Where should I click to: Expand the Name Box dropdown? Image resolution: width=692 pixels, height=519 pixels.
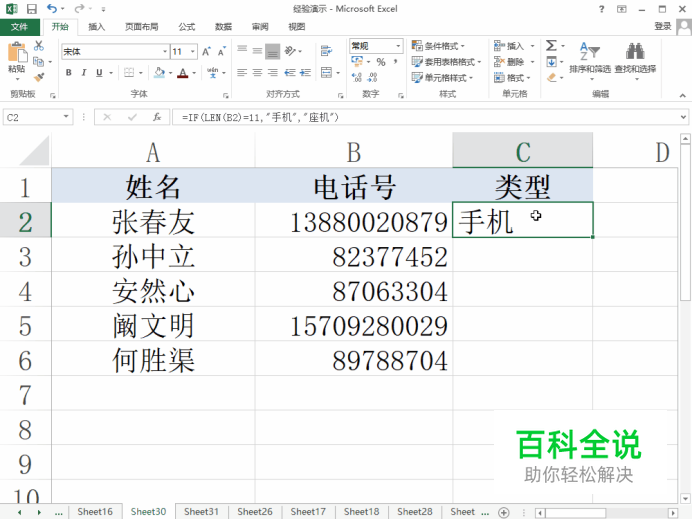click(x=66, y=117)
